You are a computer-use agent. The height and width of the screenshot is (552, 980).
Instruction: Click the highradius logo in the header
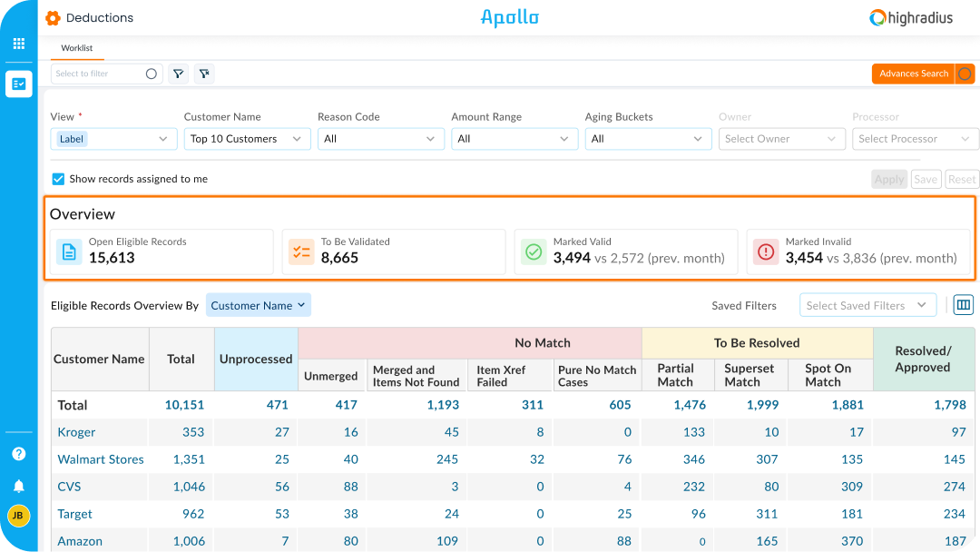[x=910, y=17]
